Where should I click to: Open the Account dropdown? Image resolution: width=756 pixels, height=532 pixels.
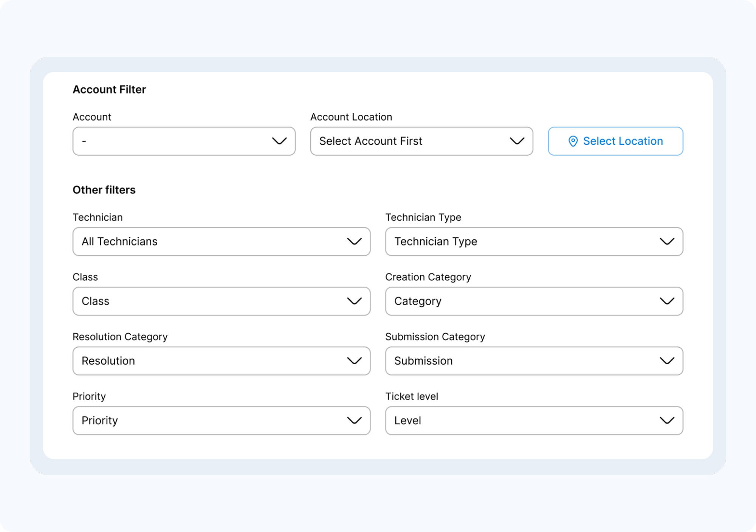point(184,141)
